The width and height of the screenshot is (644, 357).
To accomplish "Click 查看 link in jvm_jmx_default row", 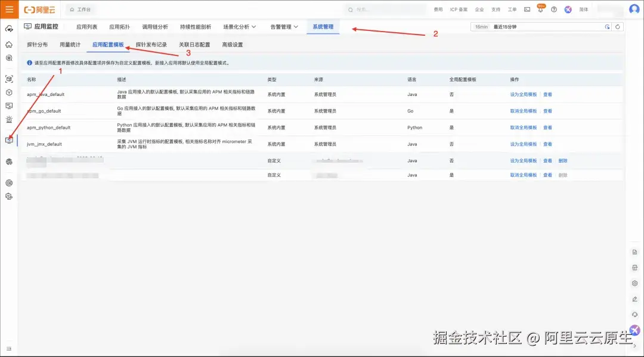I will 547,144.
